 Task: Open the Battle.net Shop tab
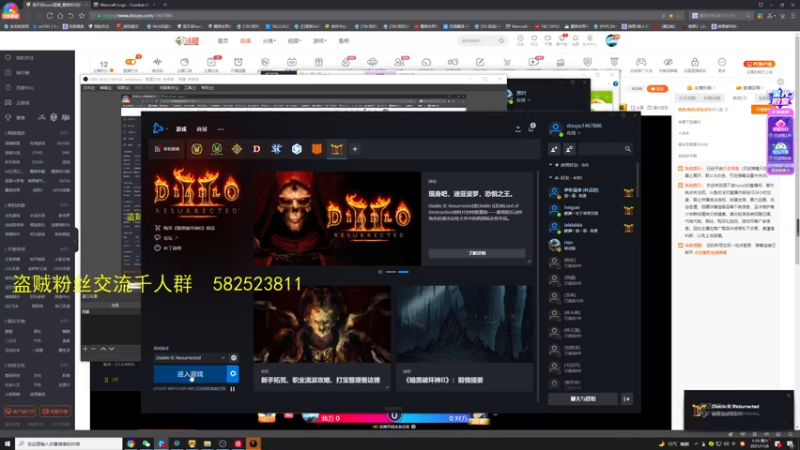click(202, 129)
